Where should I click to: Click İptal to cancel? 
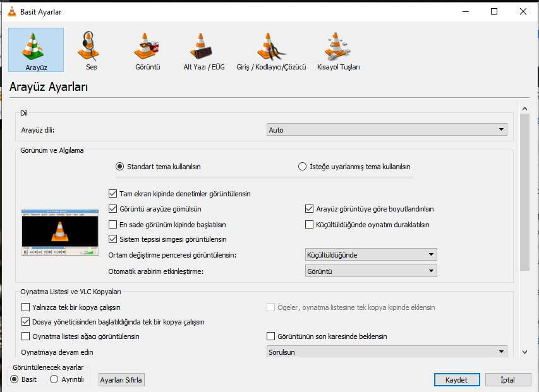(x=507, y=379)
